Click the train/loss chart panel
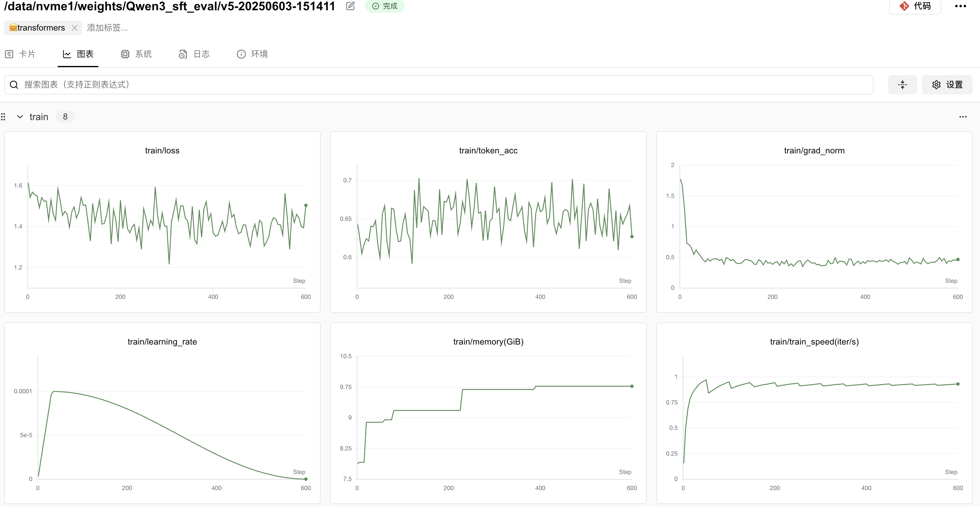This screenshot has width=980, height=507. pos(162,222)
